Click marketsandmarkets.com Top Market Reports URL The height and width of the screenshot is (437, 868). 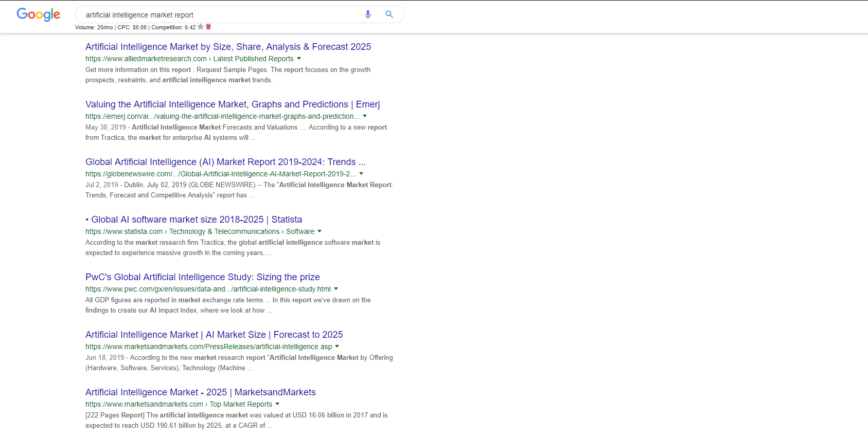tap(179, 404)
